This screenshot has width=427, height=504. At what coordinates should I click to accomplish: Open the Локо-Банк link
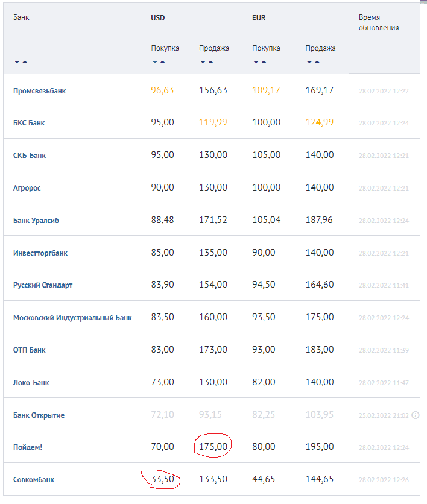click(31, 383)
